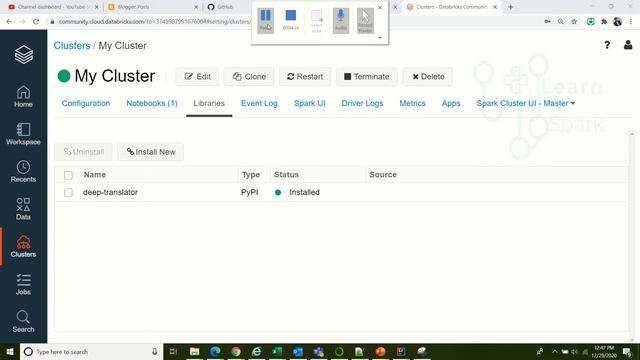Open the Chrome three-dot menu
640x360 pixels.
pyautogui.click(x=631, y=22)
